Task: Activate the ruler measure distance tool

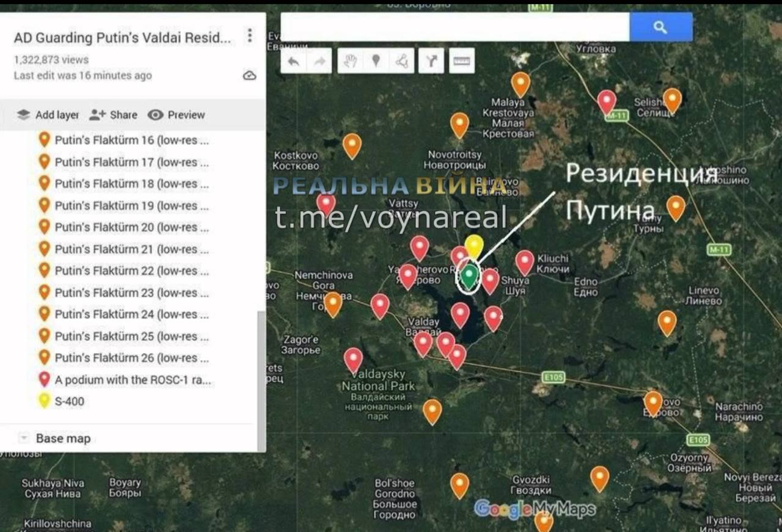Action: [x=462, y=61]
